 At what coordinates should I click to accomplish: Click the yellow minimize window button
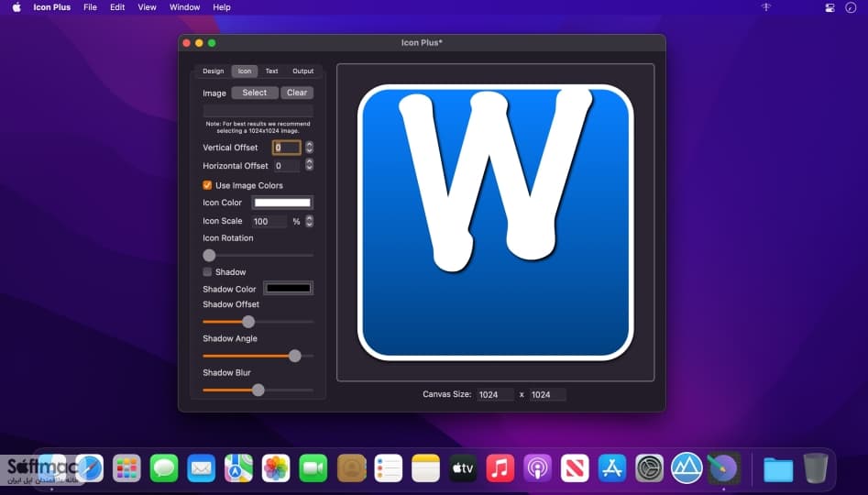[x=199, y=43]
